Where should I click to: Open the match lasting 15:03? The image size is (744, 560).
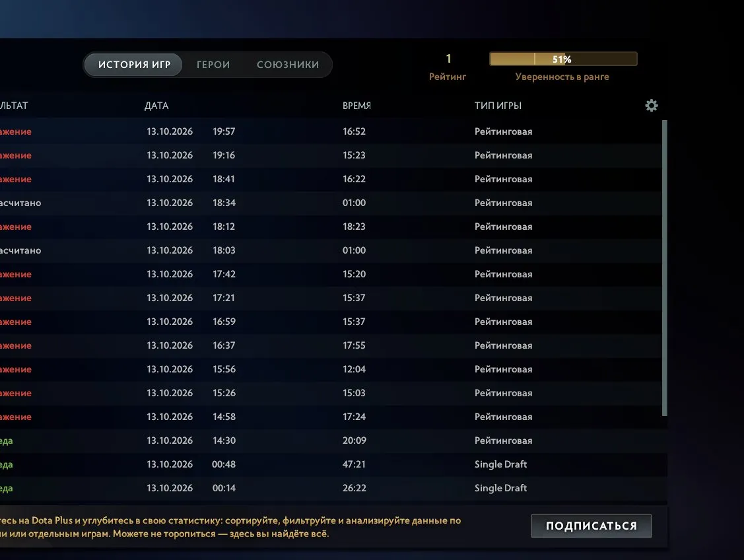331,392
